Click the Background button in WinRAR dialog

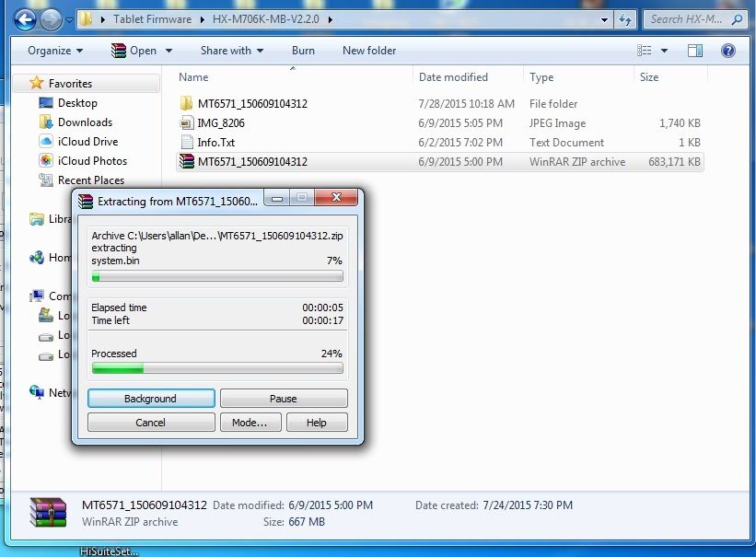point(151,399)
